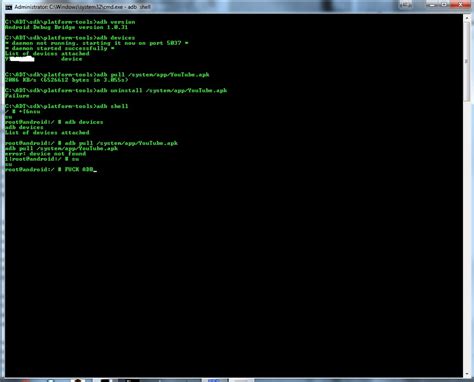This screenshot has height=382, width=474.
Task: Click the 'error: device not found' line
Action: (x=45, y=154)
